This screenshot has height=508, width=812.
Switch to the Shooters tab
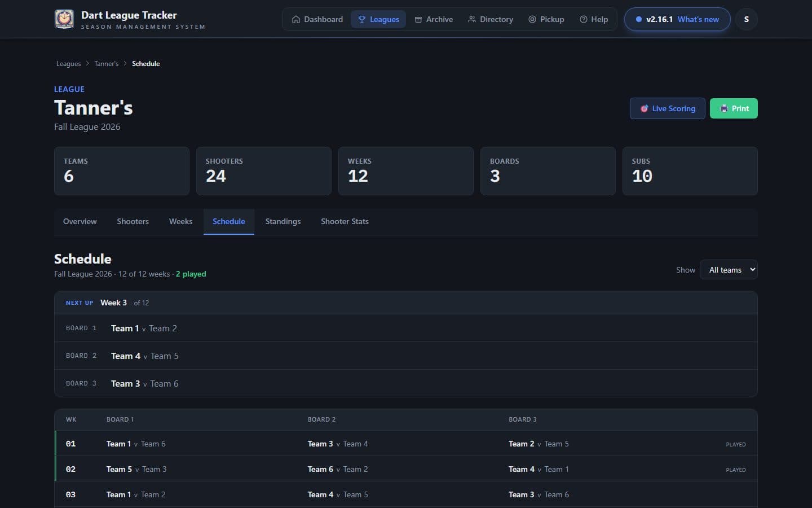[x=133, y=221]
